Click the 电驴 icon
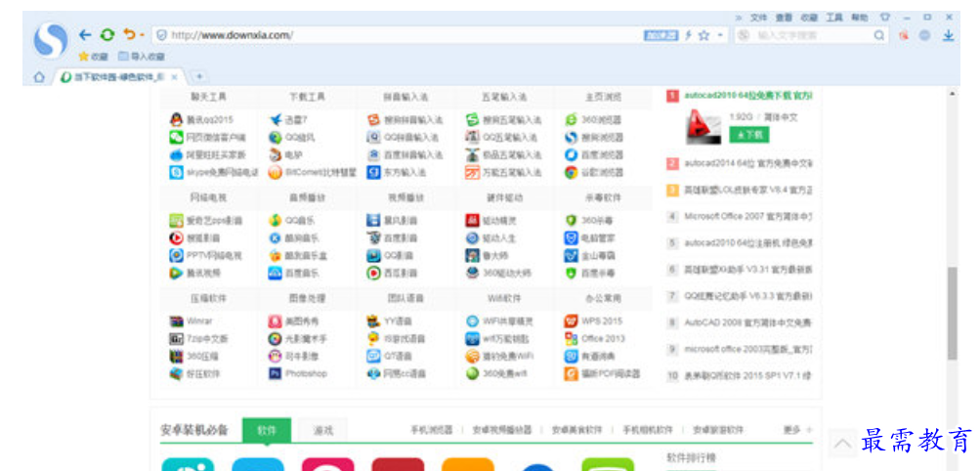Screen dimensions: 980x471 [276, 155]
